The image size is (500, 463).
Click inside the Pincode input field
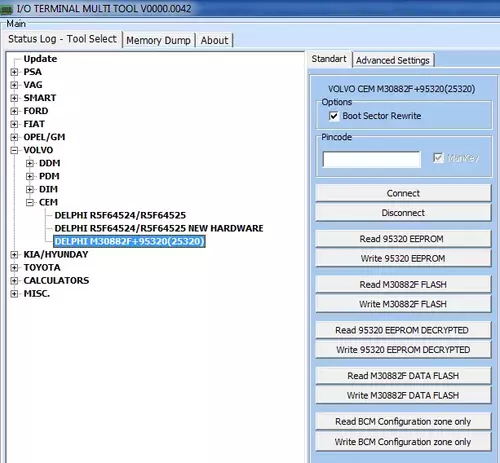point(372,159)
